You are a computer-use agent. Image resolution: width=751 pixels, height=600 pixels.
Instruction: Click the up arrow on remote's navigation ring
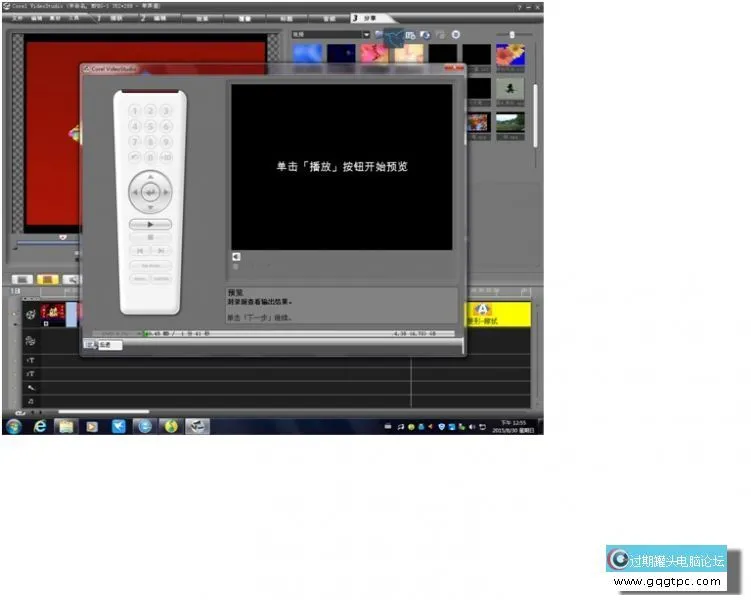pos(150,177)
